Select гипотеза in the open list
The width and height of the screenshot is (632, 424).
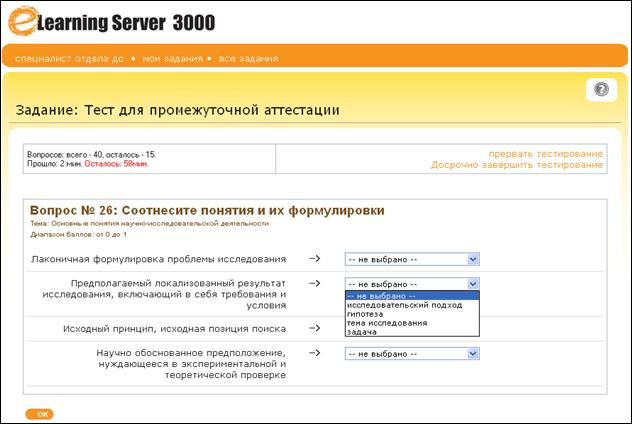[365, 314]
